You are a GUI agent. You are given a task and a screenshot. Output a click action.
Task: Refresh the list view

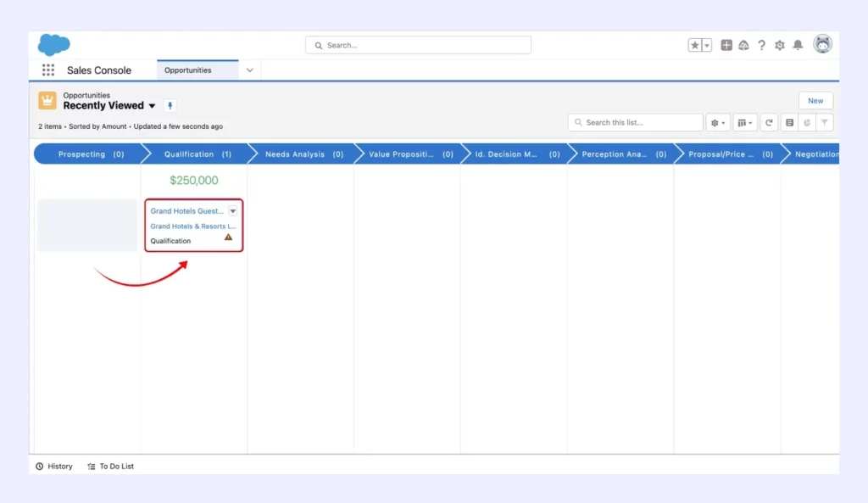[769, 123]
